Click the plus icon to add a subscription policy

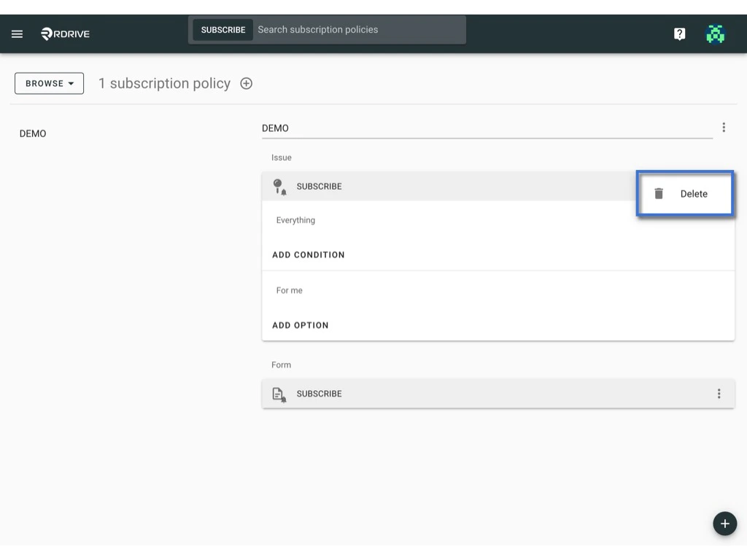tap(246, 83)
